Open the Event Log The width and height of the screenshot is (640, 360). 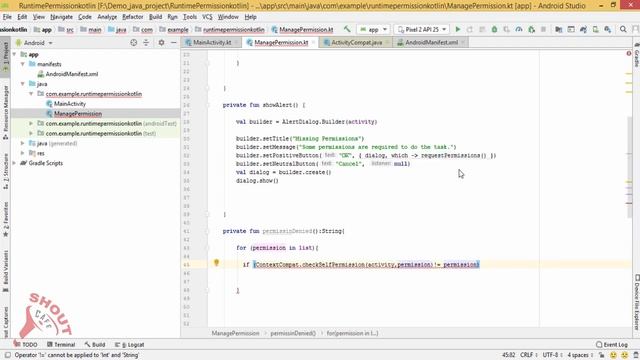[x=611, y=344]
